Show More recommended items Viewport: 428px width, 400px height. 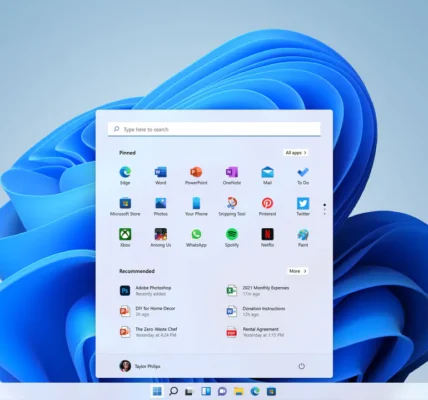coord(297,271)
